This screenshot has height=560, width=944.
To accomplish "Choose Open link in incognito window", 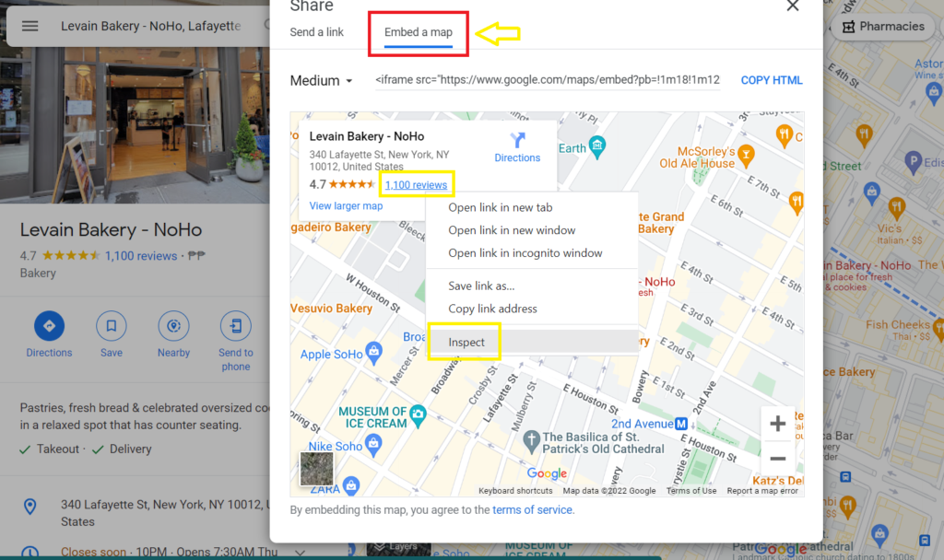I will click(525, 253).
